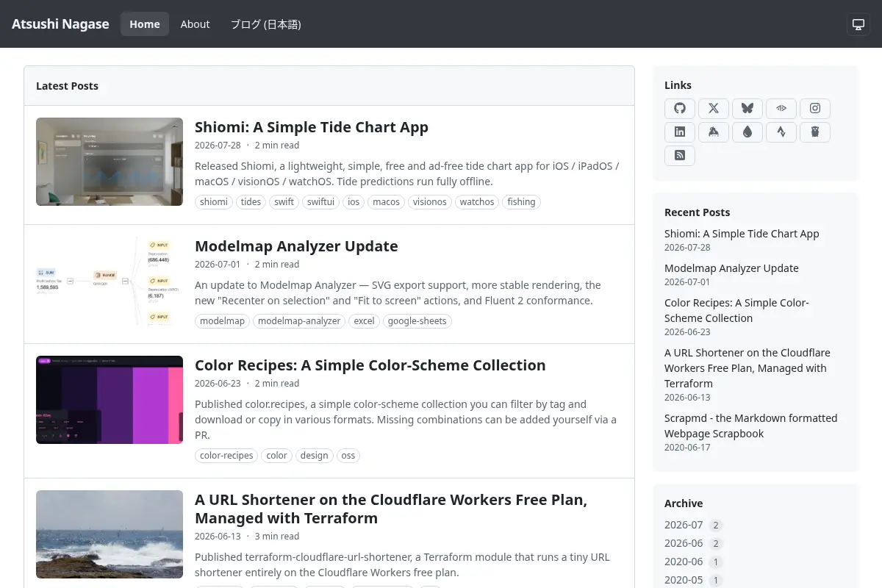Select the shiomi tag

[214, 202]
